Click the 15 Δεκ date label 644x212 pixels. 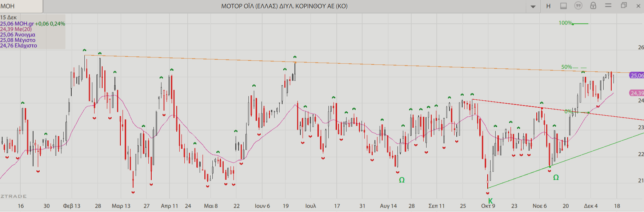tap(8, 17)
